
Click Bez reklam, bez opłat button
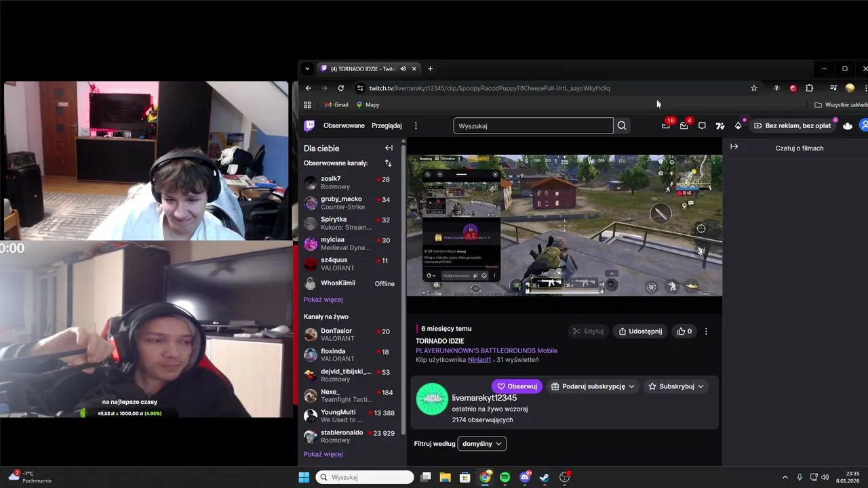click(x=792, y=125)
